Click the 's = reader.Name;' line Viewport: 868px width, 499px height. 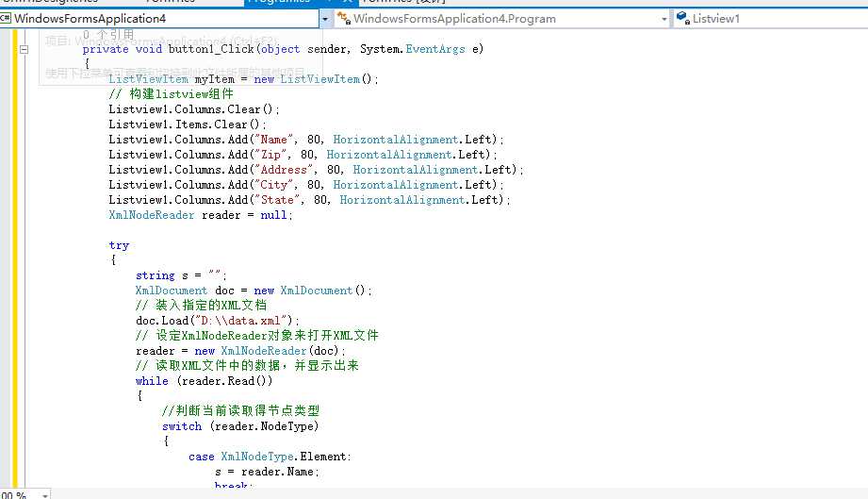pyautogui.click(x=267, y=472)
